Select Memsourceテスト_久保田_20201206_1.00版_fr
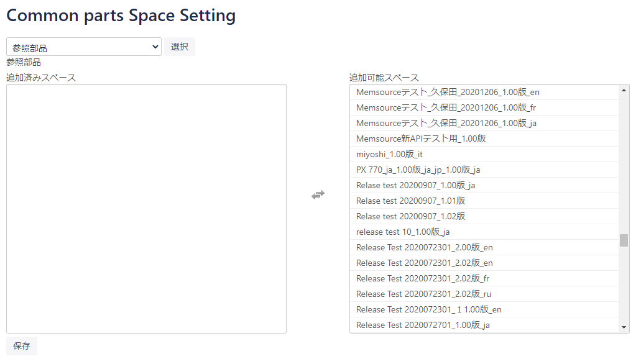 point(484,108)
